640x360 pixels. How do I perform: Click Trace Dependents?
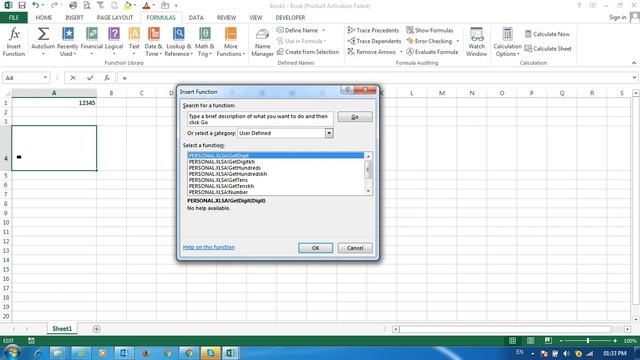tap(374, 41)
